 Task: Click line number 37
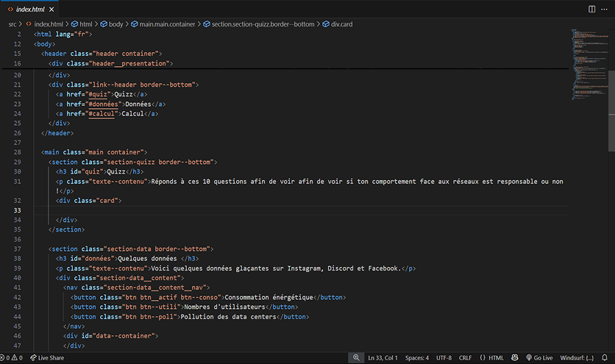[x=17, y=249]
